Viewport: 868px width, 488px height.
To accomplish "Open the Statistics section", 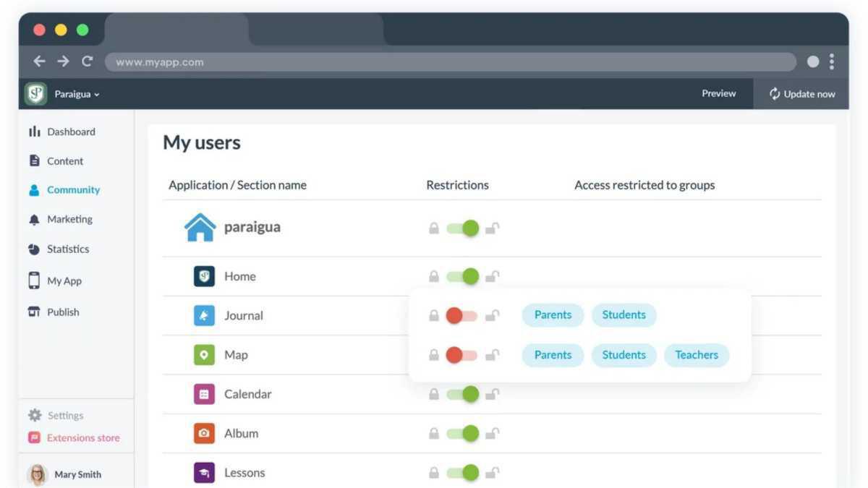I will [x=68, y=249].
